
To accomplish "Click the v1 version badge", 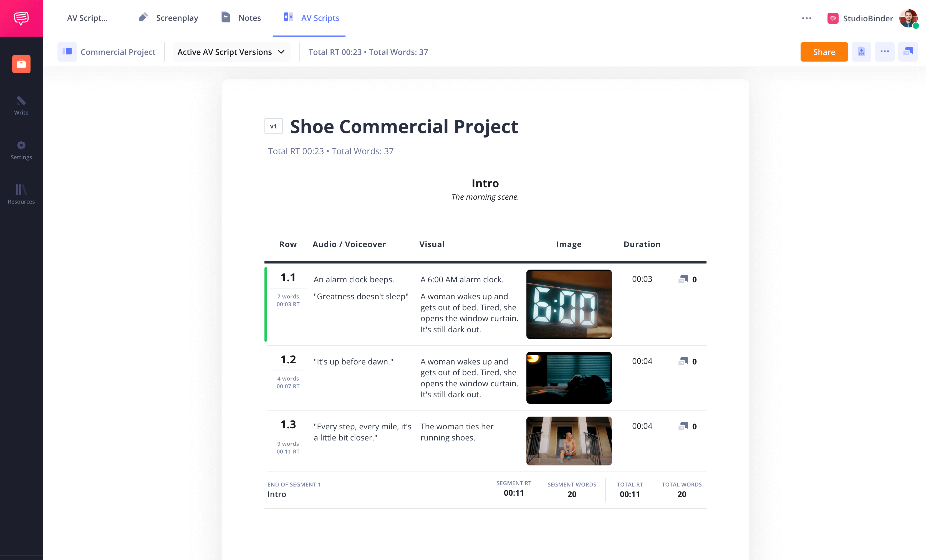I will (x=273, y=126).
